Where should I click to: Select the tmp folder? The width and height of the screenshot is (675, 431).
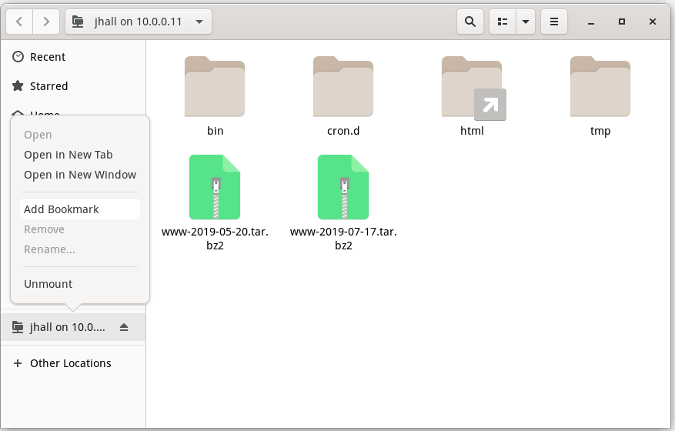(600, 88)
